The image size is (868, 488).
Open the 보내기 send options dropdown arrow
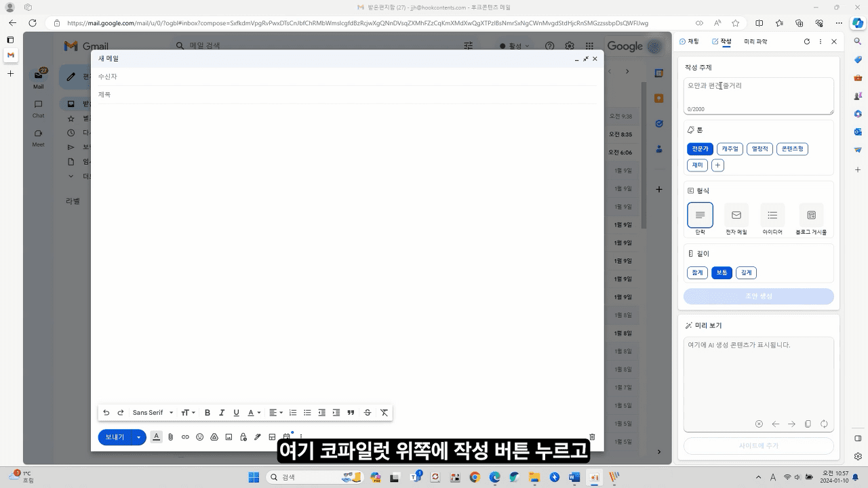(x=138, y=437)
